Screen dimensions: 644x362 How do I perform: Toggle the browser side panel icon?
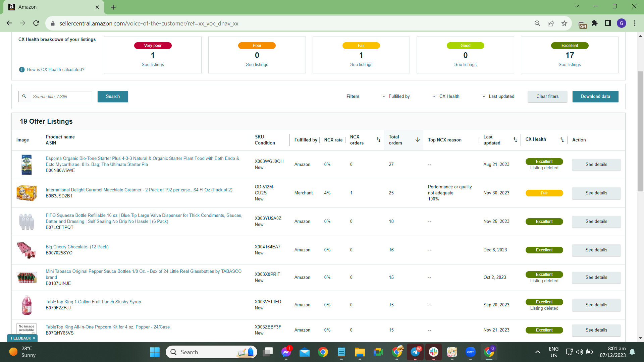tap(608, 23)
